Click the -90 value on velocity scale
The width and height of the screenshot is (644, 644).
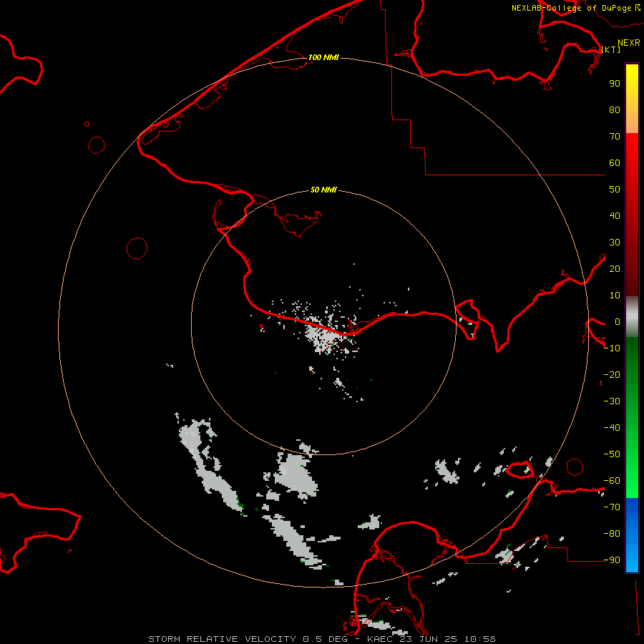tap(612, 560)
